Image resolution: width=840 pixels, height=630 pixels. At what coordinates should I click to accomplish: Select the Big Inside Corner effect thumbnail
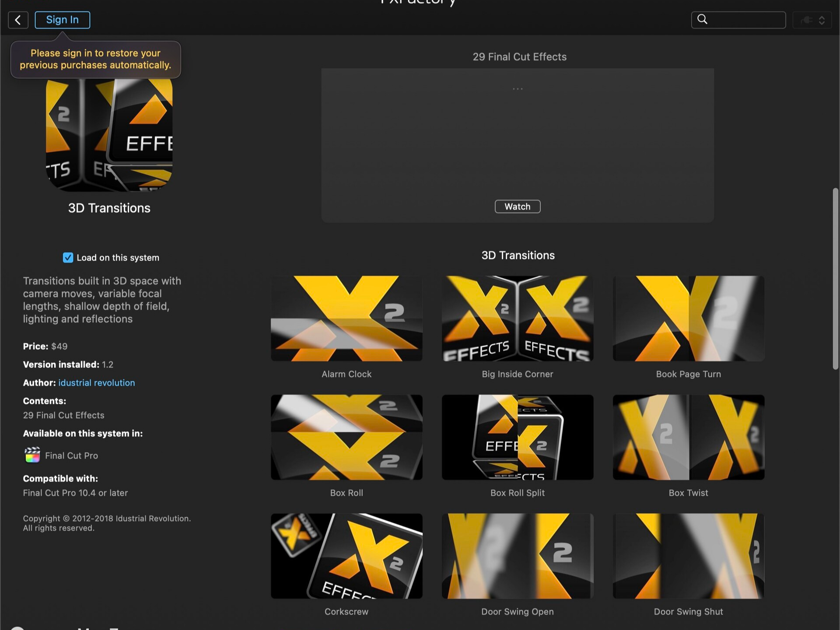point(517,318)
